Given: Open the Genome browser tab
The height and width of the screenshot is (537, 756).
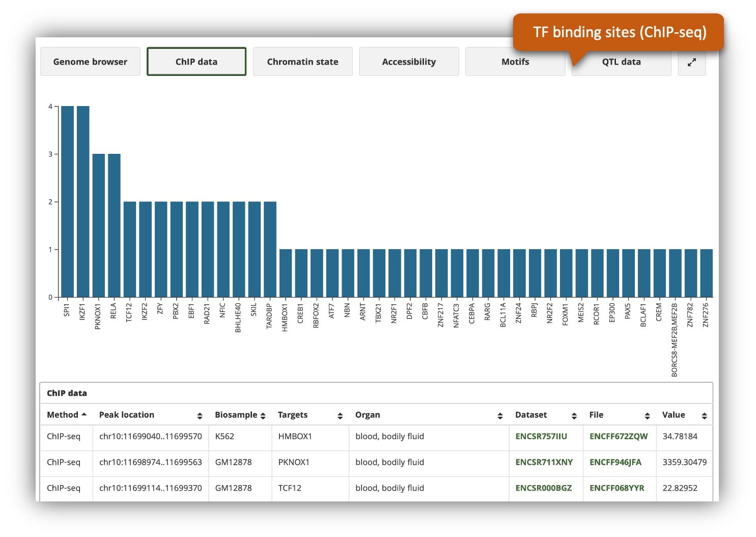Looking at the screenshot, I should pos(90,62).
